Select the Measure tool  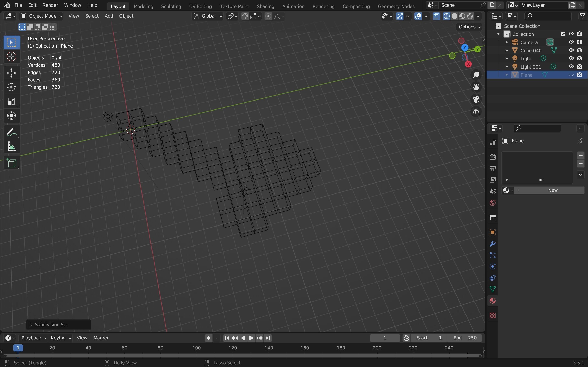[x=11, y=147]
